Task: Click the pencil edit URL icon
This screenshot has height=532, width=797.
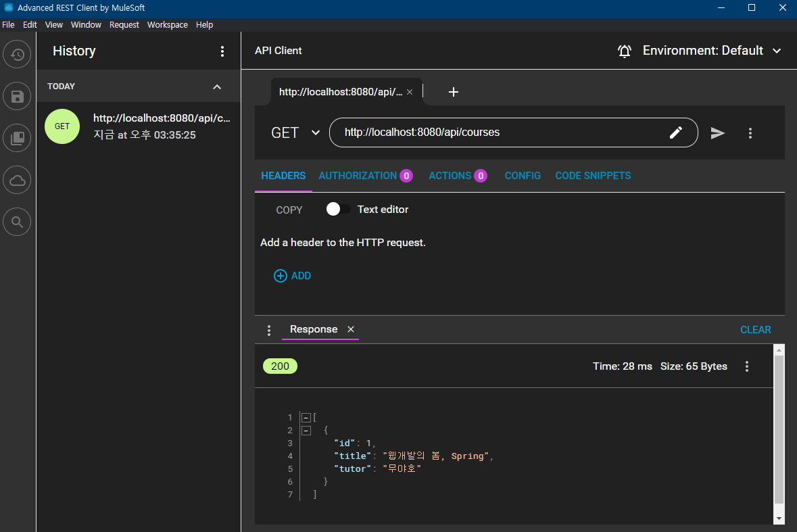Action: pyautogui.click(x=675, y=132)
